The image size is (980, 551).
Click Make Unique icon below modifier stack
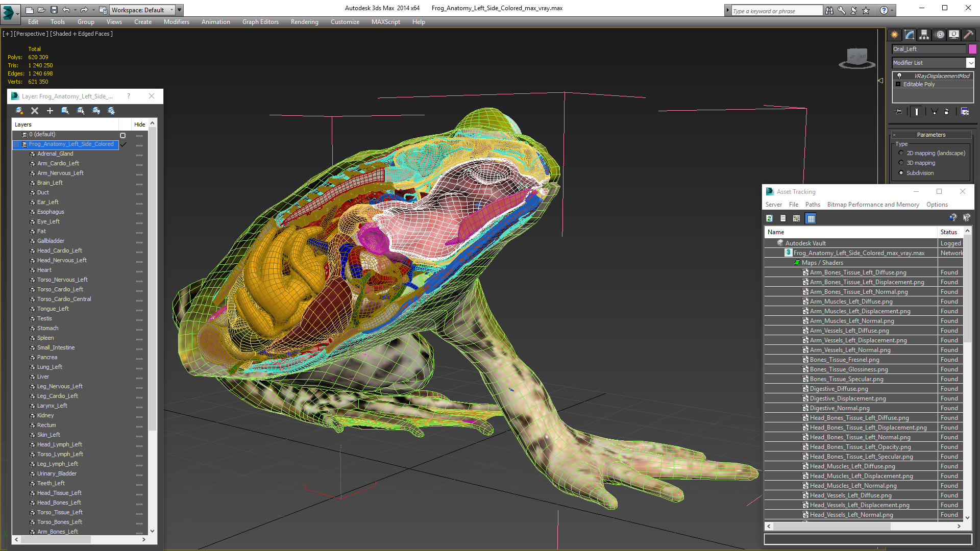pyautogui.click(x=934, y=111)
